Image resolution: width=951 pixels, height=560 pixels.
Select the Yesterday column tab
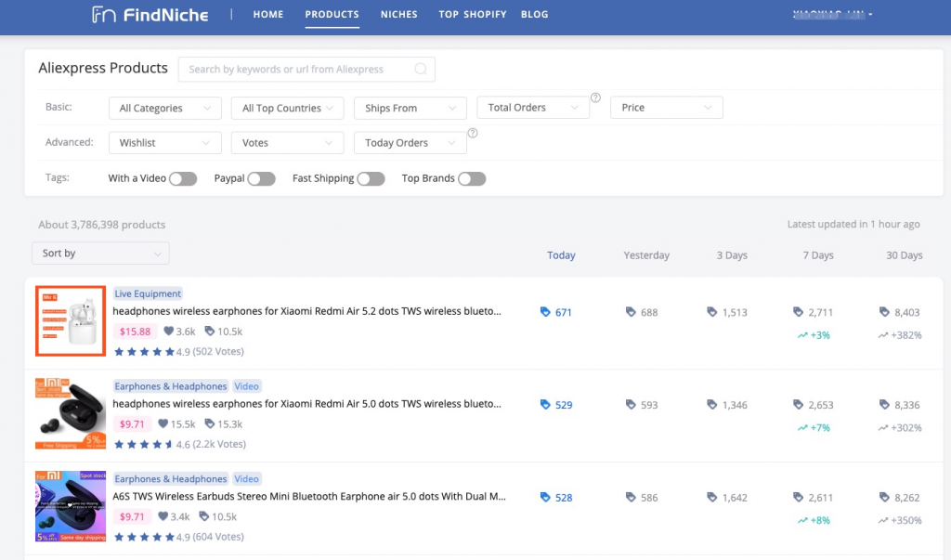[646, 255]
